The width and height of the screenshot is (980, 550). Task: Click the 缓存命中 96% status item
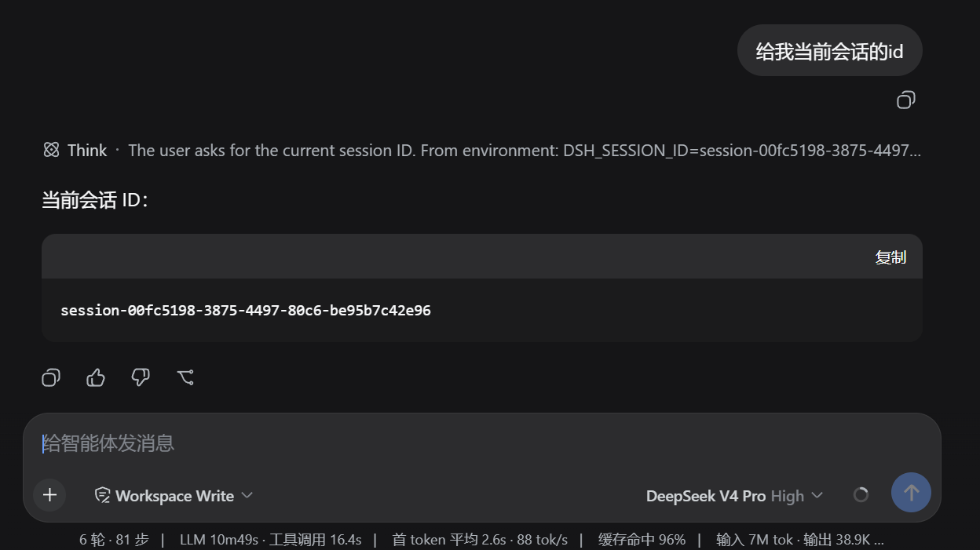point(642,539)
